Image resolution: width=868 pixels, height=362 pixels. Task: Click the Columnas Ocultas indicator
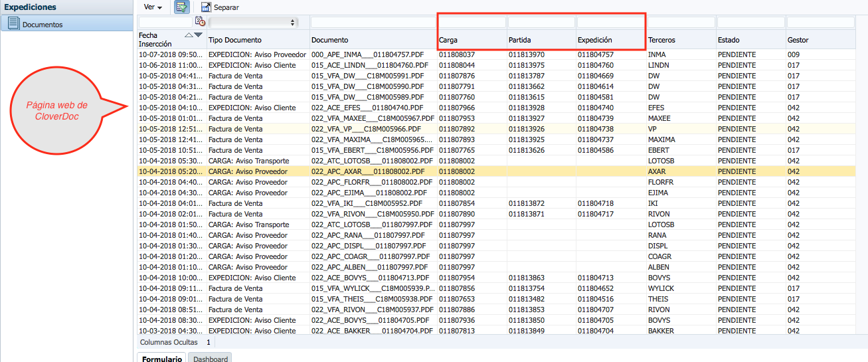168,342
